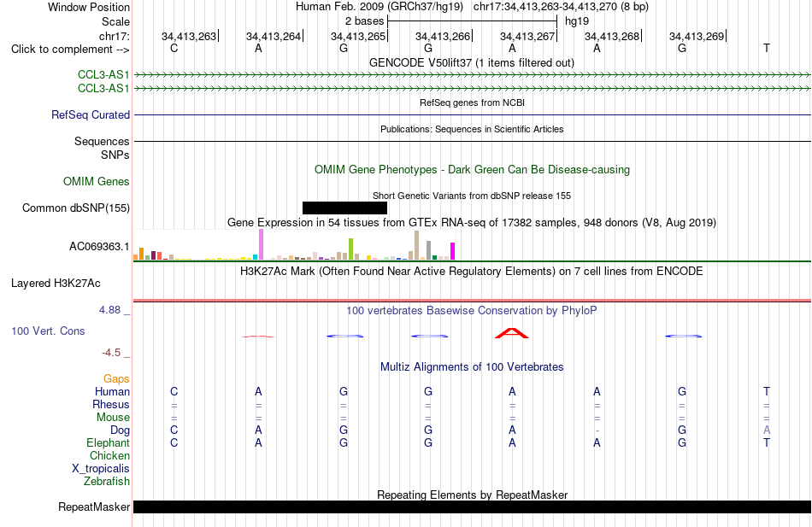Click the red A PhyloP conservation logo

click(512, 333)
